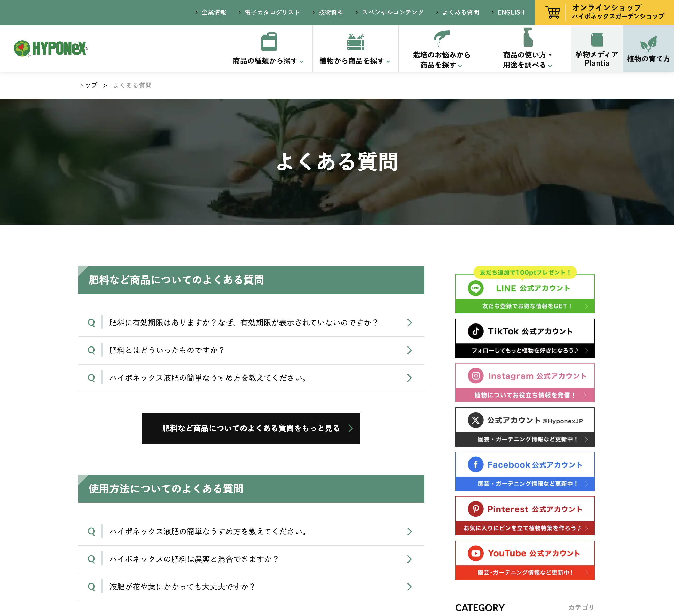Open YouTube 園芸・ガーデニング情報など更新中 banner
Screen dimensions: 674x616
coord(525,573)
